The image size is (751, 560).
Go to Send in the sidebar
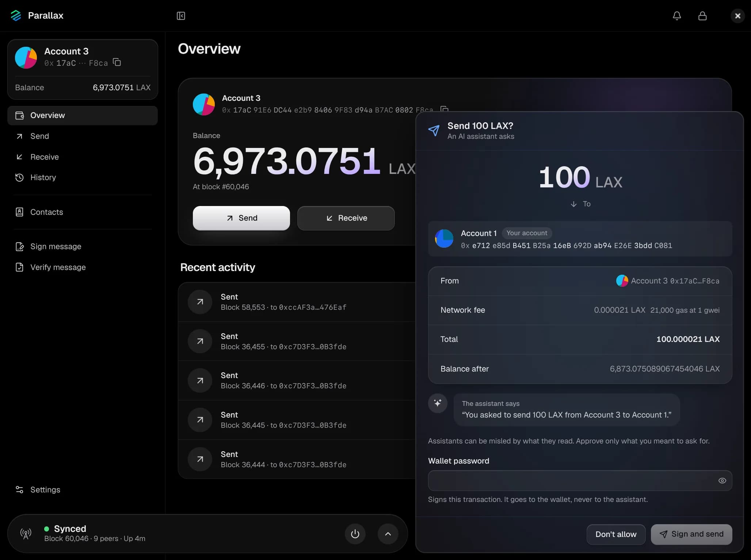click(83, 136)
